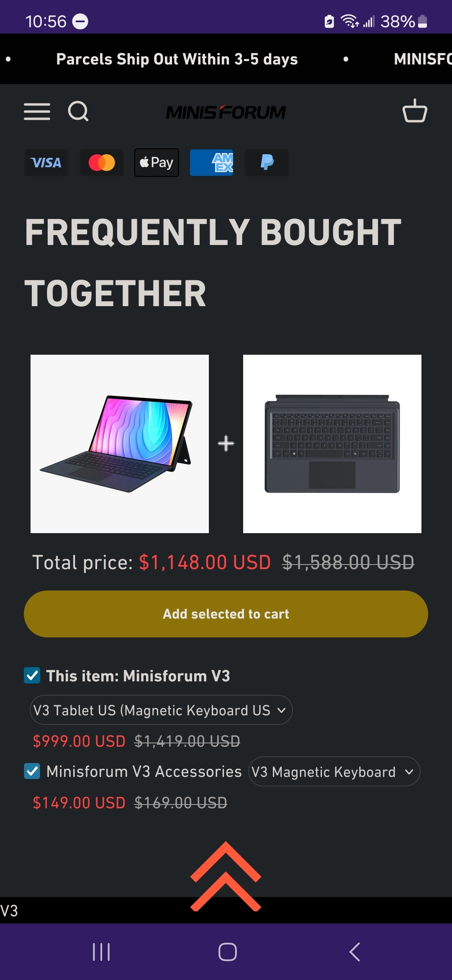The width and height of the screenshot is (452, 980).
Task: Tap the search magnifier icon
Action: tap(78, 111)
